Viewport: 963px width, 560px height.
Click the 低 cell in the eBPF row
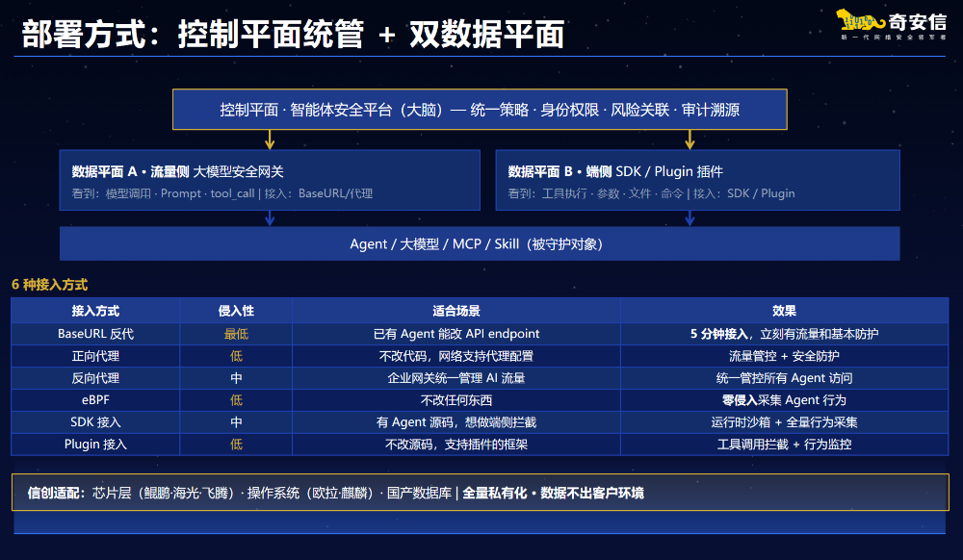236,400
